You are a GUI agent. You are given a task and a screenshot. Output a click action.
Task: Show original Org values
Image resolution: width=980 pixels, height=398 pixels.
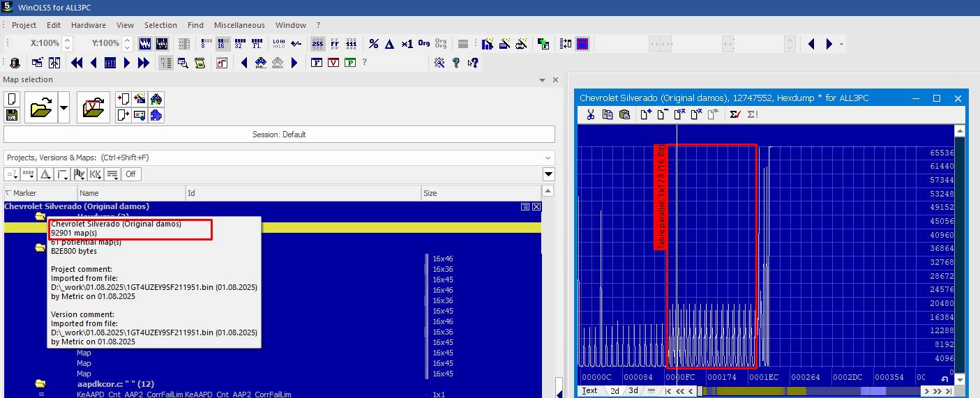(x=423, y=44)
